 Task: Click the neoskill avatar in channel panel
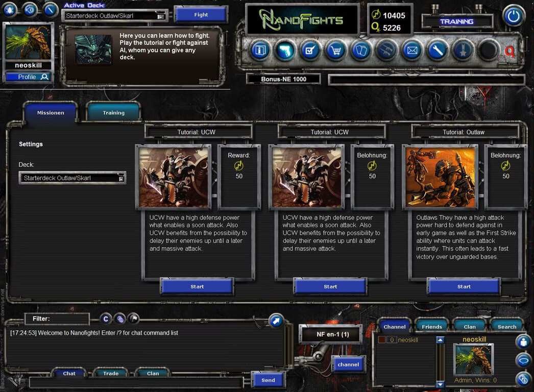(x=474, y=360)
